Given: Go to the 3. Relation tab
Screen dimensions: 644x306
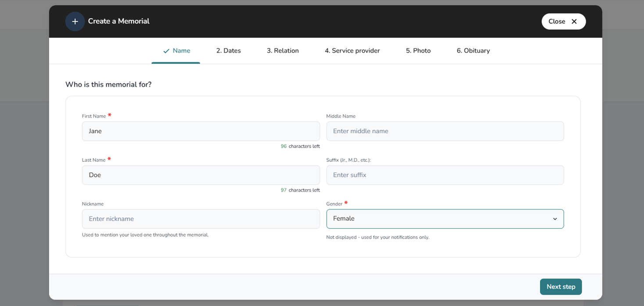Looking at the screenshot, I should click(x=283, y=51).
